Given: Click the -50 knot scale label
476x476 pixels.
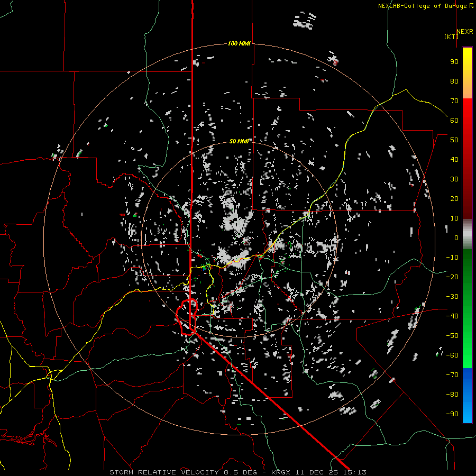Looking at the screenshot, I should [452, 336].
